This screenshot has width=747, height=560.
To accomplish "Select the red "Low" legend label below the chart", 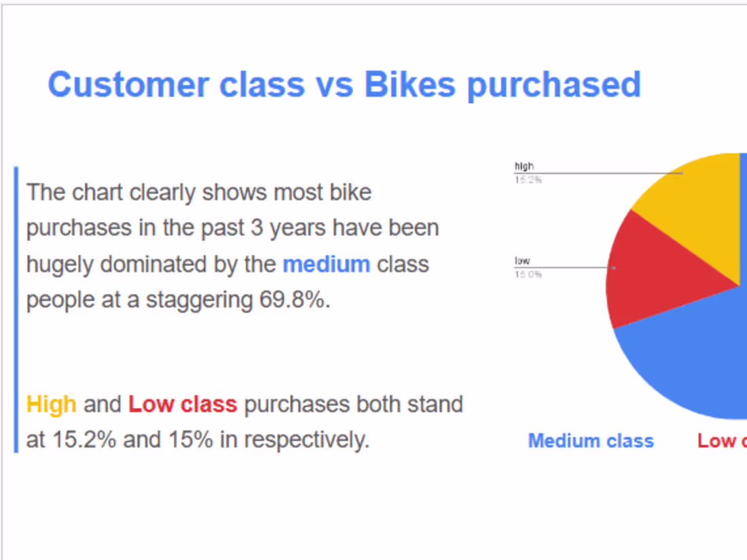I will pyautogui.click(x=720, y=441).
